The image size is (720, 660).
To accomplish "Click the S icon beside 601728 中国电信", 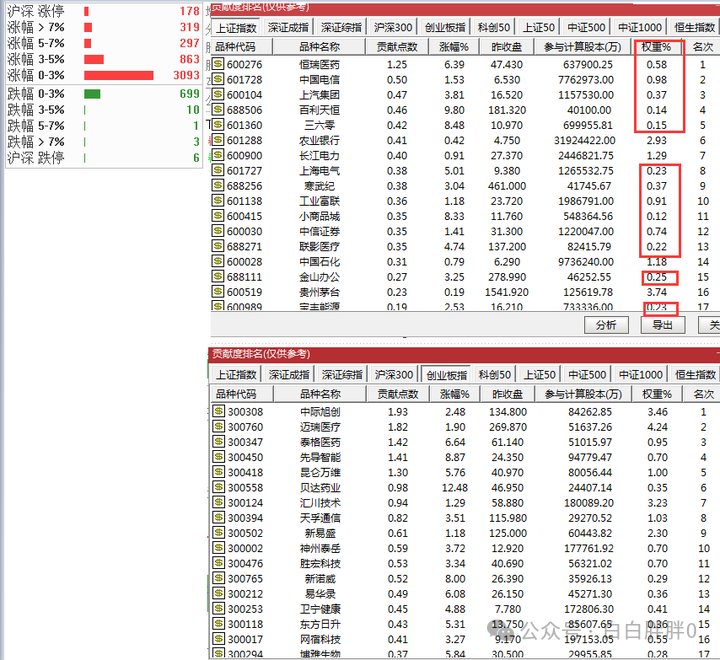I will [218, 79].
